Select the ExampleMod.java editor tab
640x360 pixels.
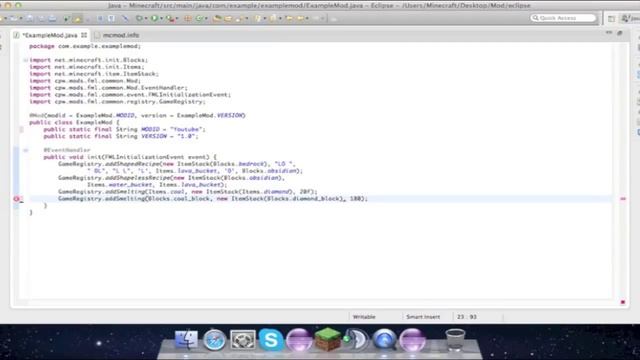click(x=49, y=35)
